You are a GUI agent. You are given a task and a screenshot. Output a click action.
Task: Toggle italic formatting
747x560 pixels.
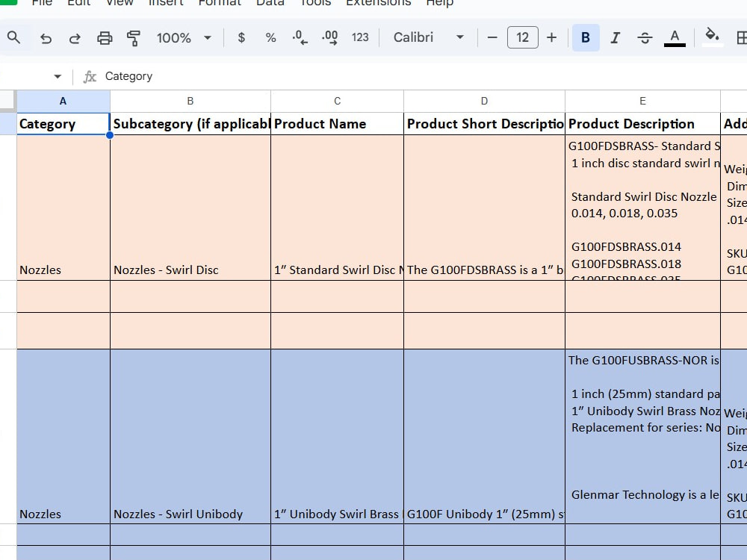pyautogui.click(x=615, y=37)
